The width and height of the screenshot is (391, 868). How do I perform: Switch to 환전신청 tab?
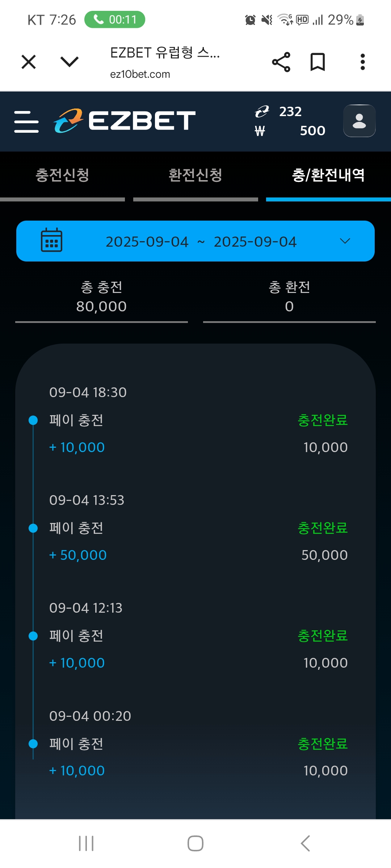pos(195,175)
